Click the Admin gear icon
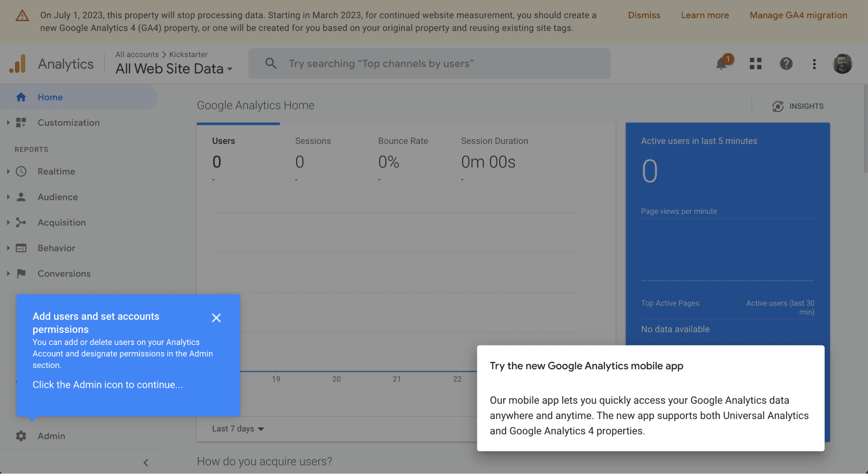Screen dimensions: 868x474 pos(21,436)
